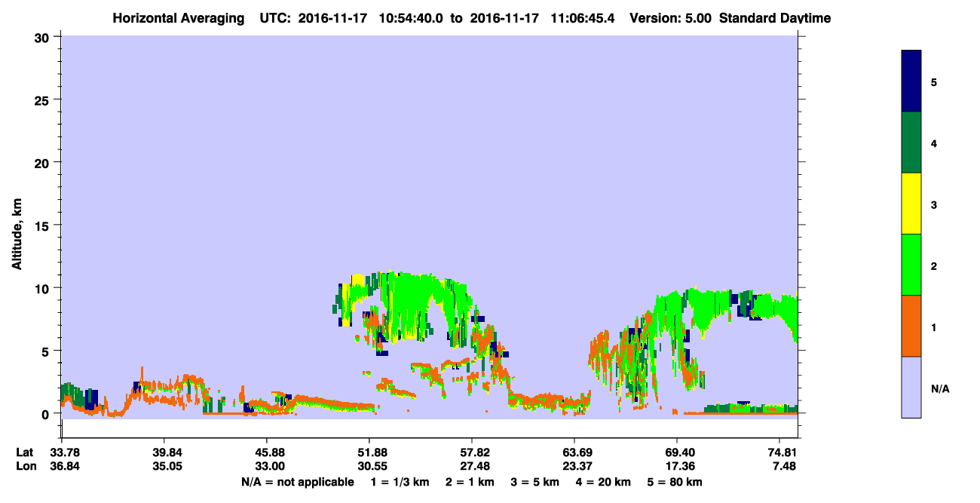Click legend text '5 = 80 km'

pyautogui.click(x=675, y=482)
